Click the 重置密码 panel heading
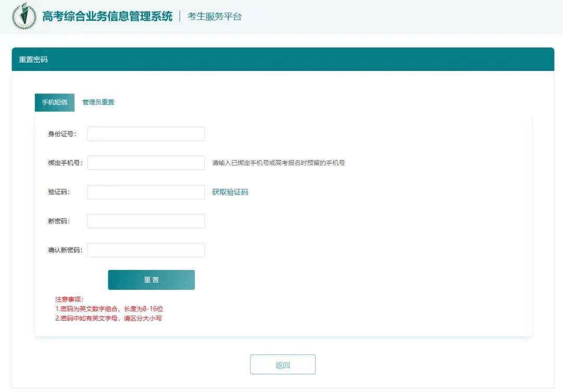Screen dimensions: 563x392 (x=33, y=59)
